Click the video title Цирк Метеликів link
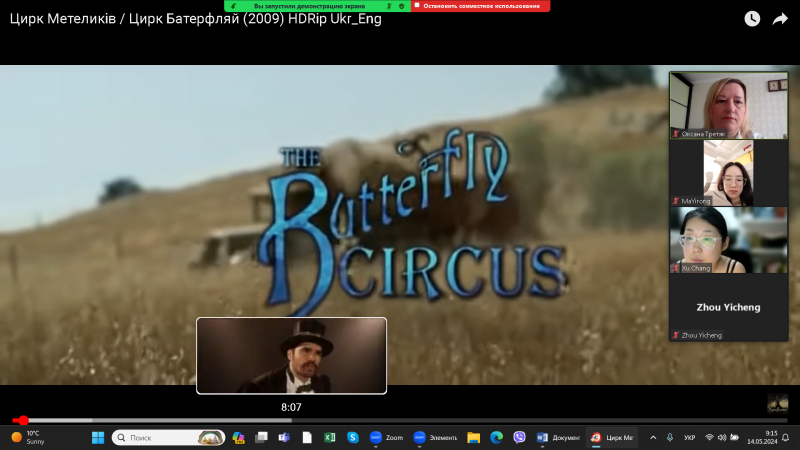The width and height of the screenshot is (800, 450). pos(195,19)
